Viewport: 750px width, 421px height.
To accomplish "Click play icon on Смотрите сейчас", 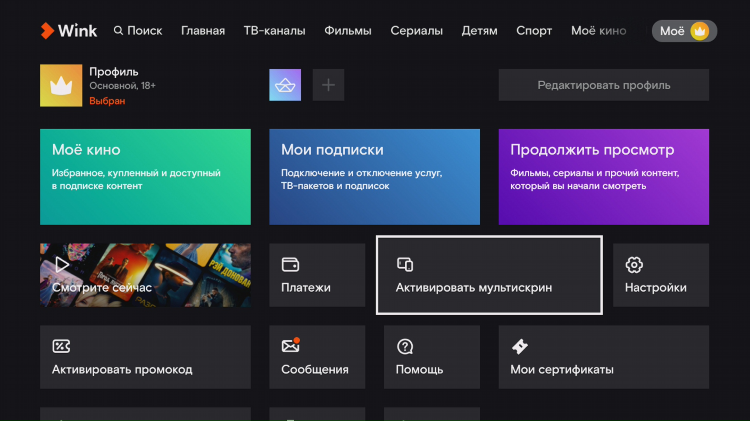I will point(62,264).
